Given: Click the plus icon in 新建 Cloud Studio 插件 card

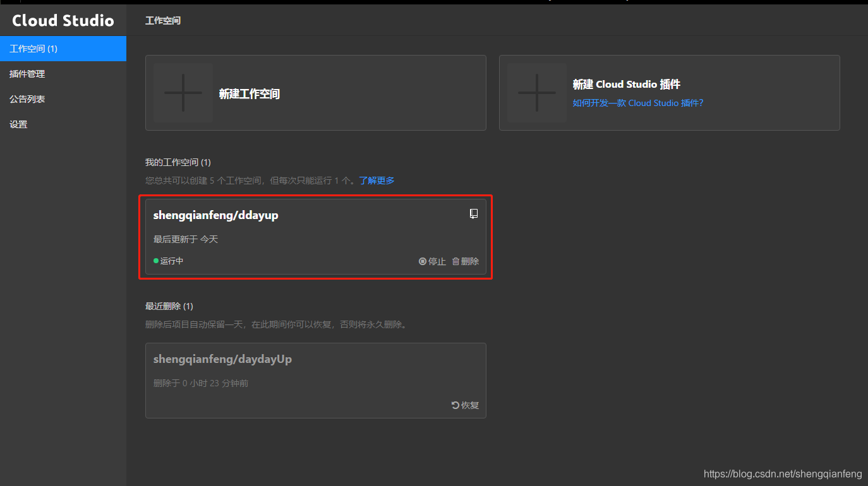Looking at the screenshot, I should click(x=536, y=93).
